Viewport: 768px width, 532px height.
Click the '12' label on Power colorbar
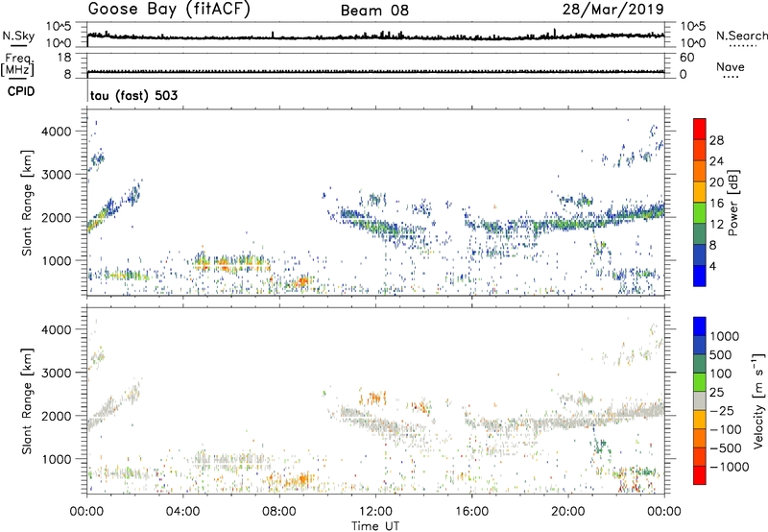pos(716,225)
